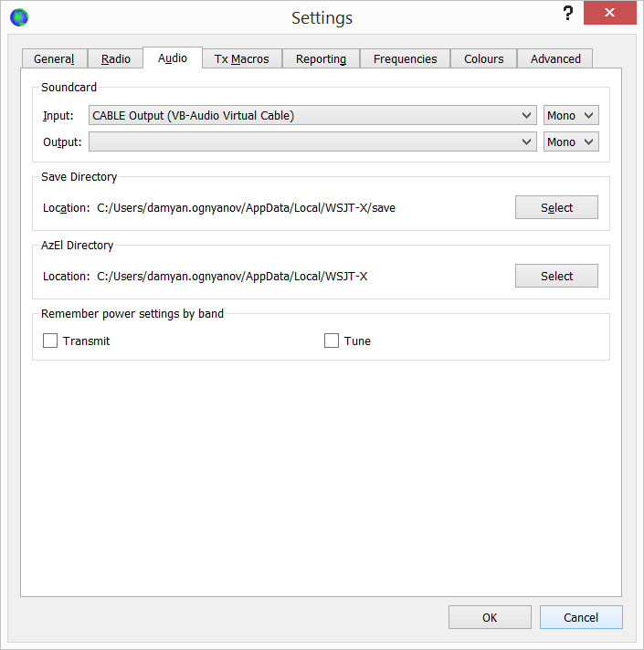Screen dimensions: 644x650
Task: Switch to the General tab
Action: click(x=54, y=58)
